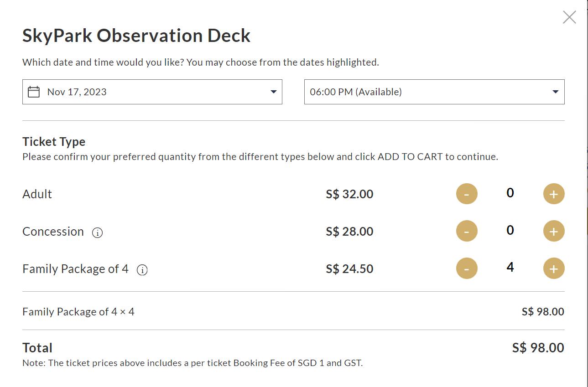Expand the 06:00 PM time slot dropdown
The image size is (588, 387).
[x=434, y=92]
